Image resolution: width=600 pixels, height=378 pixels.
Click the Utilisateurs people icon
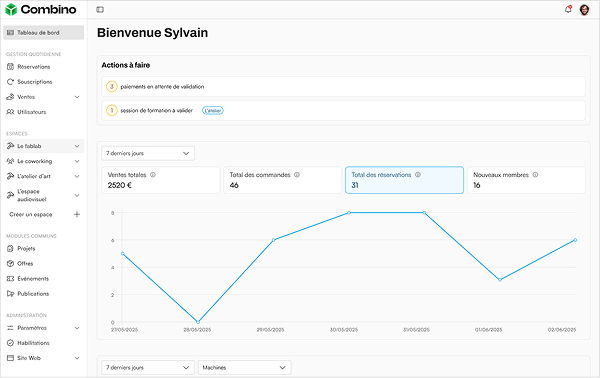[x=10, y=112]
